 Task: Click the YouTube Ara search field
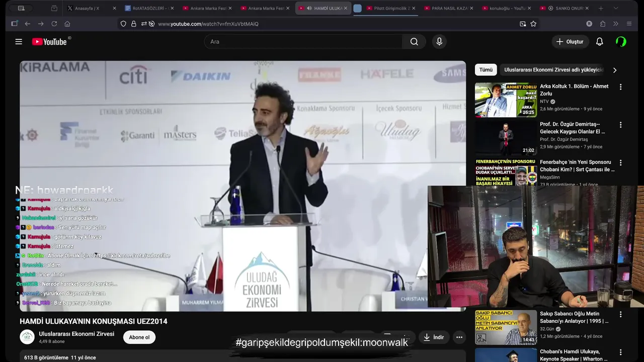(303, 42)
